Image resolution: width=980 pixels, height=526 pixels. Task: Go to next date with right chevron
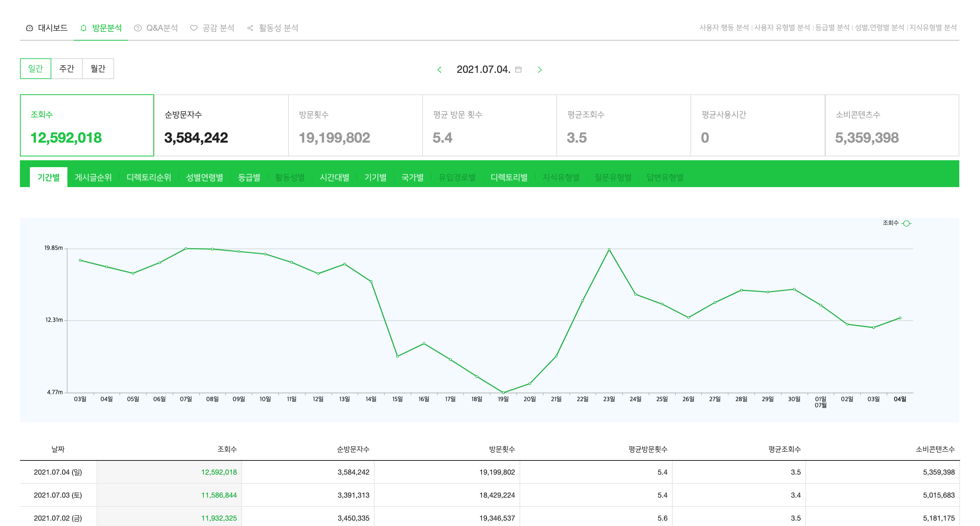tap(540, 70)
